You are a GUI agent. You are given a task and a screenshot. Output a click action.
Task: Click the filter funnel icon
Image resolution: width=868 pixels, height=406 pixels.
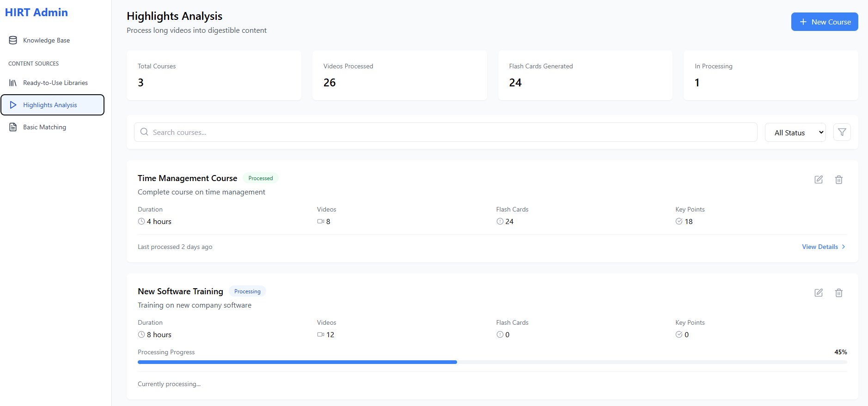[842, 132]
